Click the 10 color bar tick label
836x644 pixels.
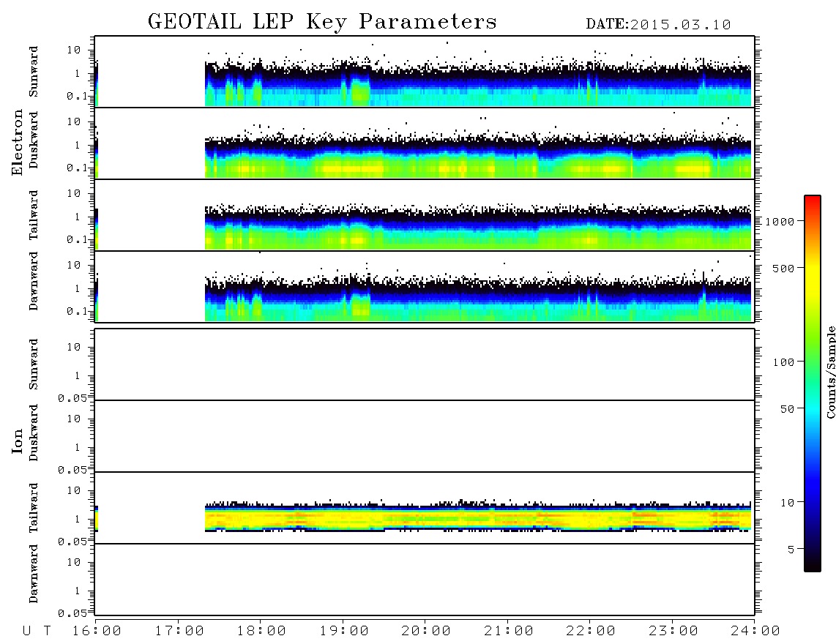[x=787, y=502]
